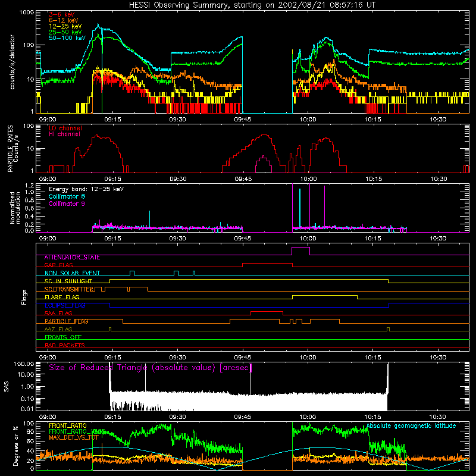This screenshot has width=476, height=476.
Task: Select the green FRONTS_OFF label
Action: [x=63, y=337]
